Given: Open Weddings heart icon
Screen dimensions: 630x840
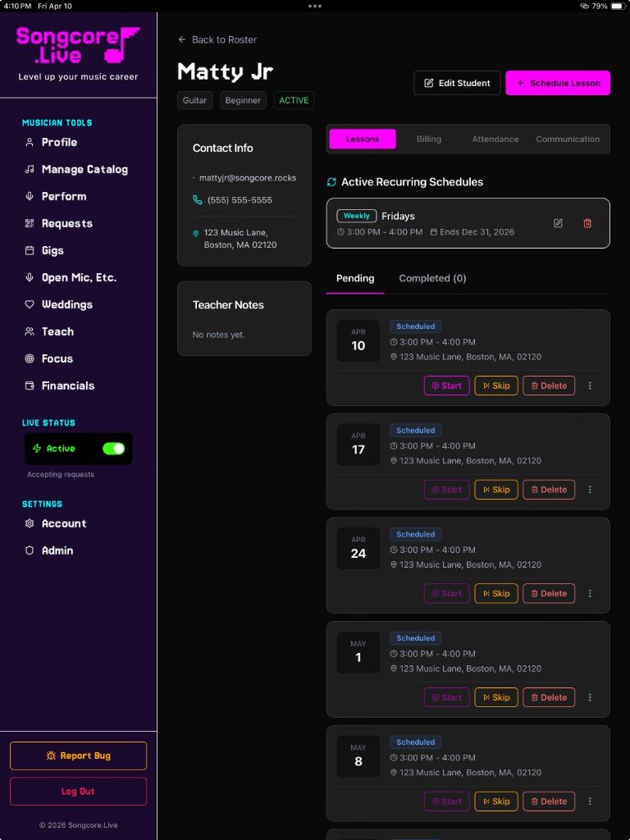Looking at the screenshot, I should pos(30,304).
